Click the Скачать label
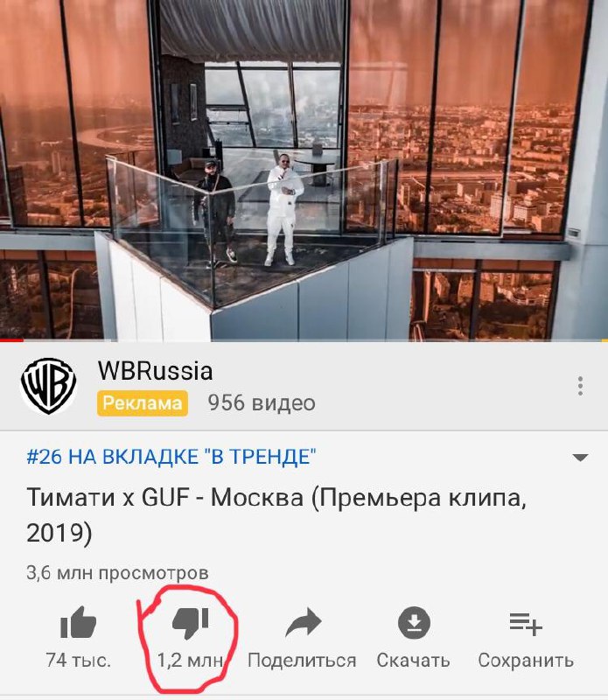The height and width of the screenshot is (700, 608). pyautogui.click(x=414, y=661)
